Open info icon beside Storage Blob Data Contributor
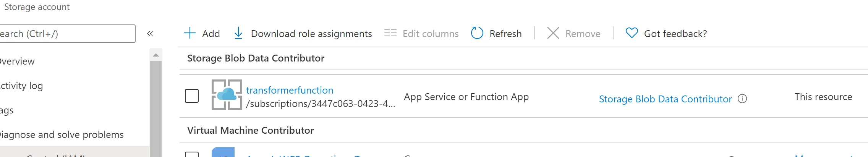Viewport: 868px width, 157px height. coord(742,99)
